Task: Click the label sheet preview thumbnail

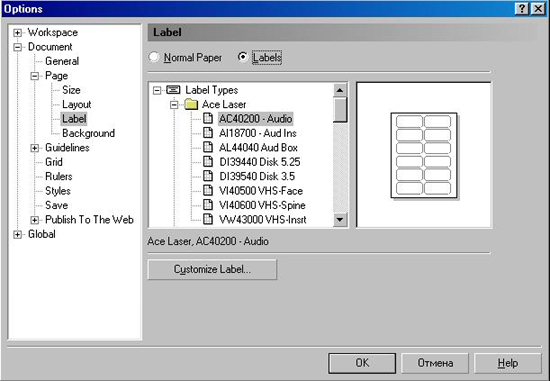Action: pyautogui.click(x=424, y=155)
